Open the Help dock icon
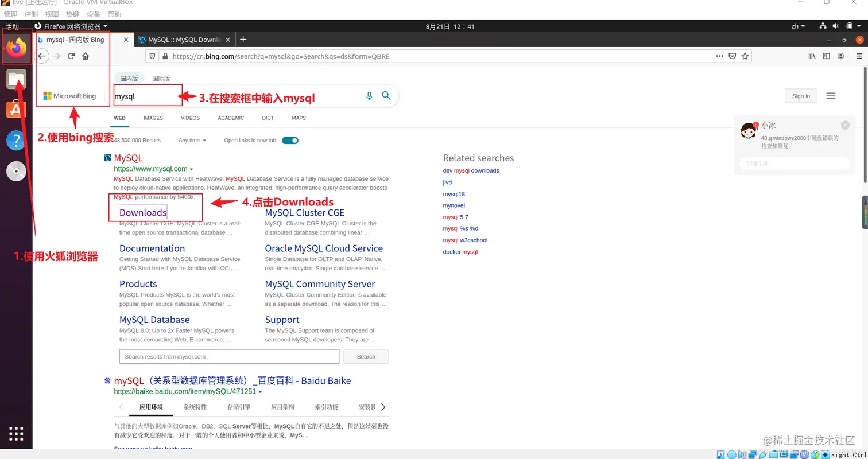The width and height of the screenshot is (868, 459). tap(16, 140)
